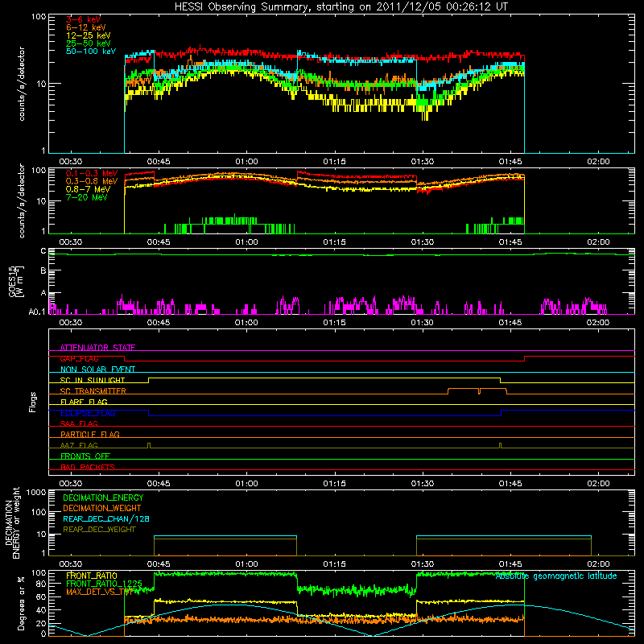Click the top panel 01:00 time tick
The image size is (644, 644).
[x=246, y=162]
